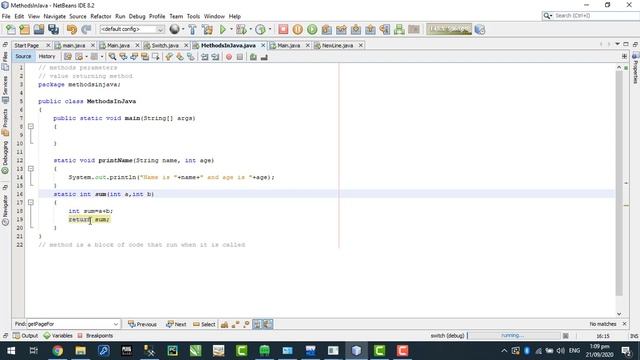Viewport: 640px width, 360px height.
Task: Open the Breakpoints window
Action: click(x=95, y=336)
